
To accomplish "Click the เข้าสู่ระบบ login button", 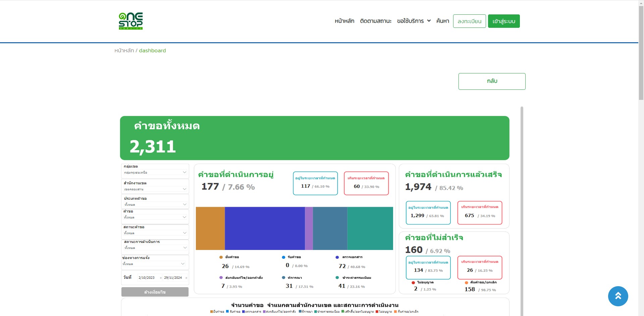I will (504, 21).
